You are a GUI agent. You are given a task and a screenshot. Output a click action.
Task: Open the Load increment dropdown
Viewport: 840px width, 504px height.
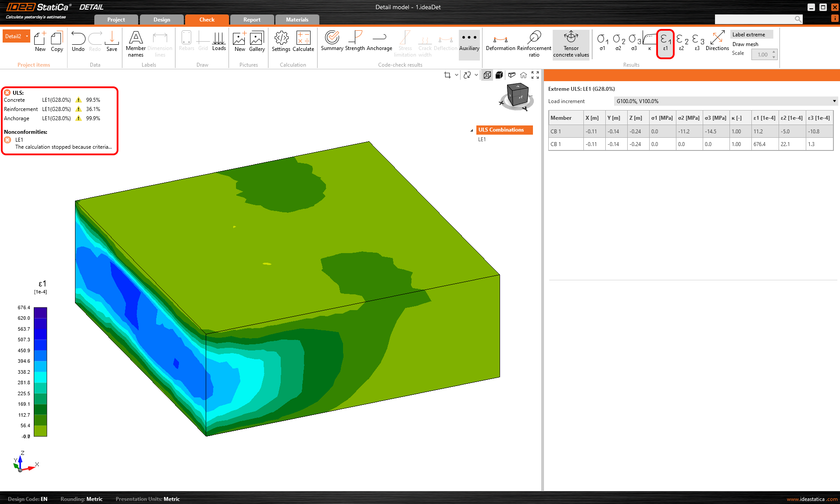pyautogui.click(x=833, y=101)
